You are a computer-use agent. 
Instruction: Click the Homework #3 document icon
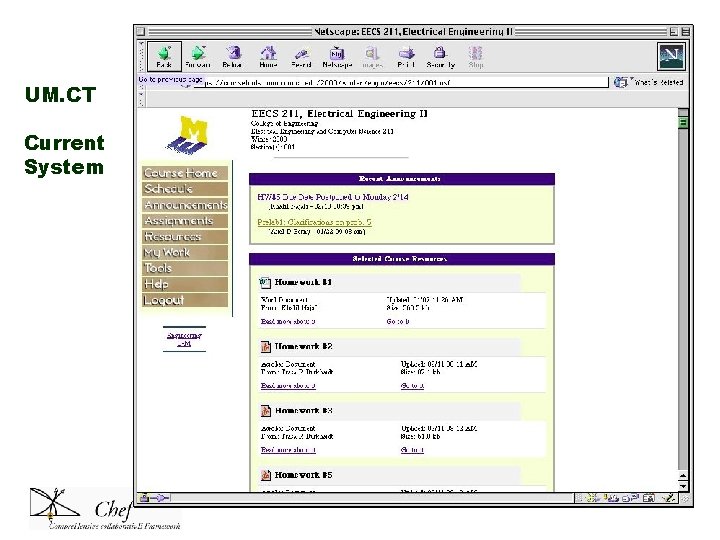(265, 411)
